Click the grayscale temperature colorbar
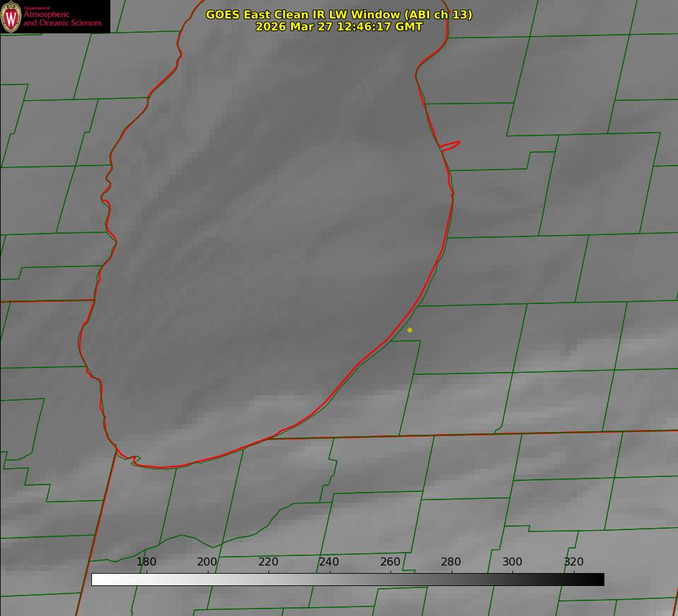Image resolution: width=678 pixels, height=616 pixels. (348, 579)
